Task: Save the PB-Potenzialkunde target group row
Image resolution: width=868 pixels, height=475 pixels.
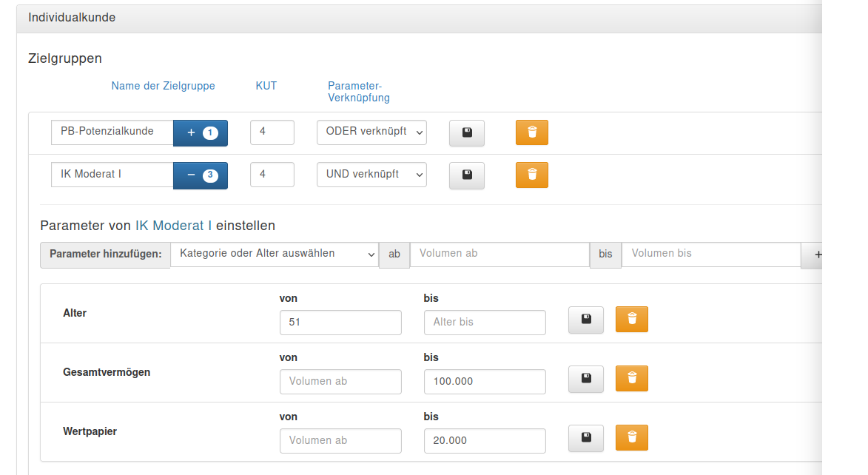Action: click(466, 133)
